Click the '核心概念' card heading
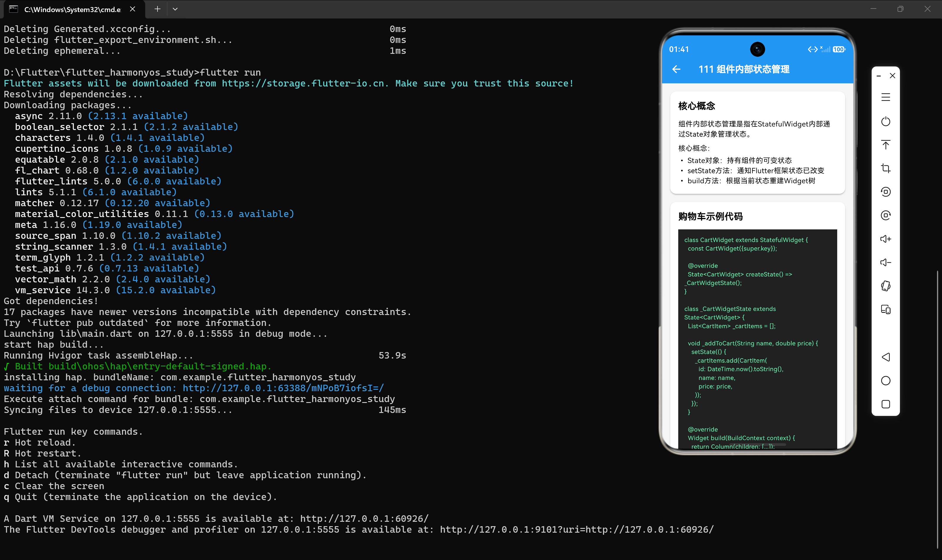The height and width of the screenshot is (560, 942). (696, 106)
